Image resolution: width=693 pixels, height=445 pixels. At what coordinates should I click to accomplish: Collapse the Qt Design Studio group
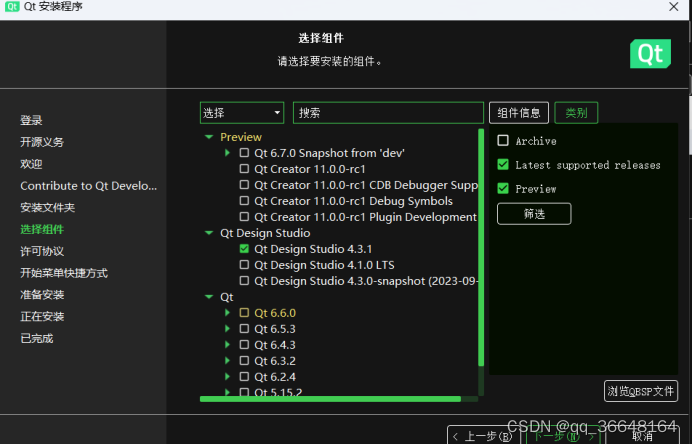209,233
